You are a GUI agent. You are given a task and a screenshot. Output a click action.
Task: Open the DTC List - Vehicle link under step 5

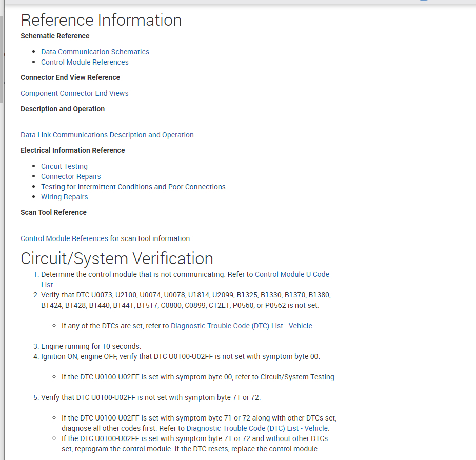[x=257, y=428]
